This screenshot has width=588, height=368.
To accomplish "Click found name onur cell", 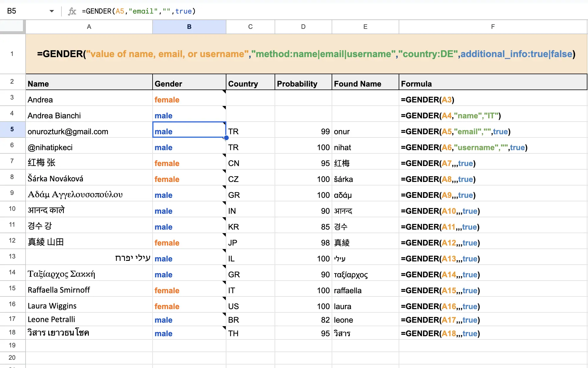I will (x=365, y=130).
